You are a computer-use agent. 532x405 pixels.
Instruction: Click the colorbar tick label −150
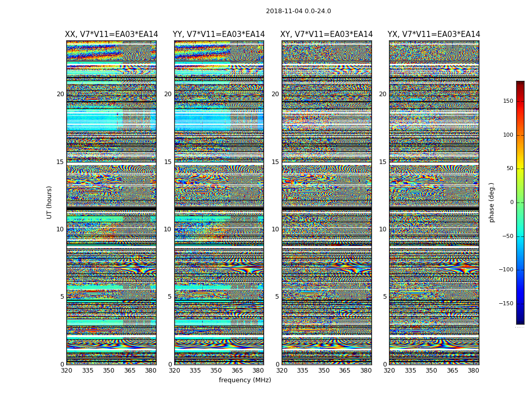(506, 303)
